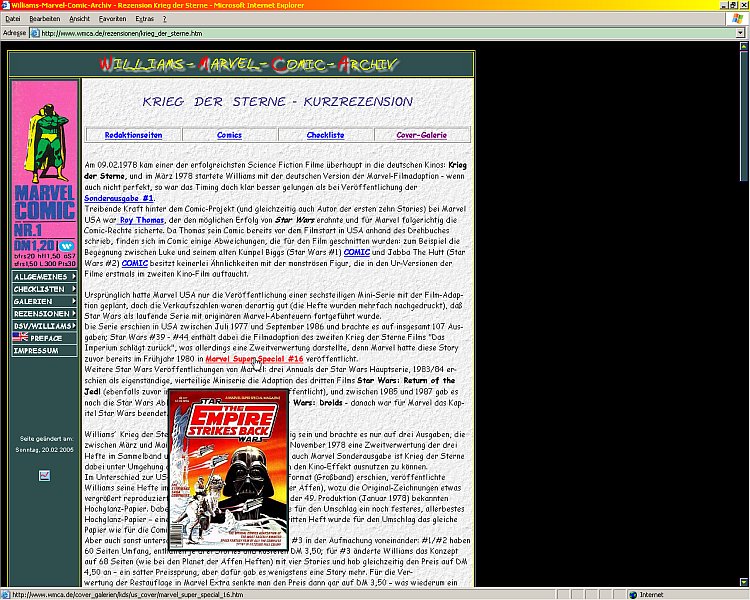
Task: Click the statistics counter icon in sidebar
Action: (x=44, y=476)
